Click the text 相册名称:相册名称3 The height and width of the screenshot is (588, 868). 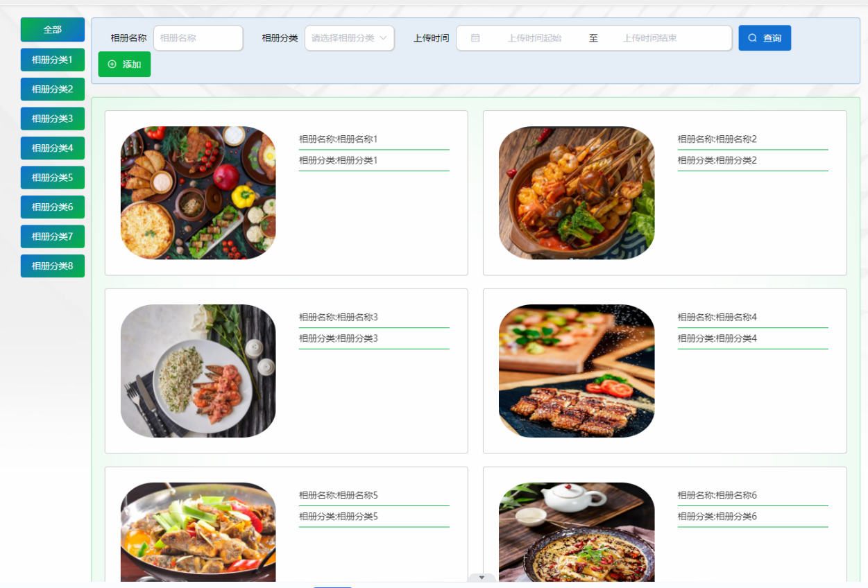[339, 318]
